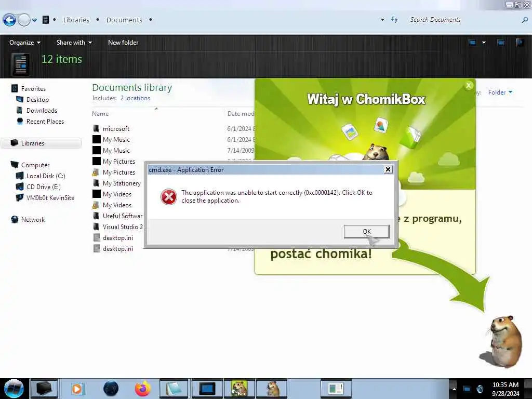
Task: Open Downloads in Favorites
Action: (42, 110)
